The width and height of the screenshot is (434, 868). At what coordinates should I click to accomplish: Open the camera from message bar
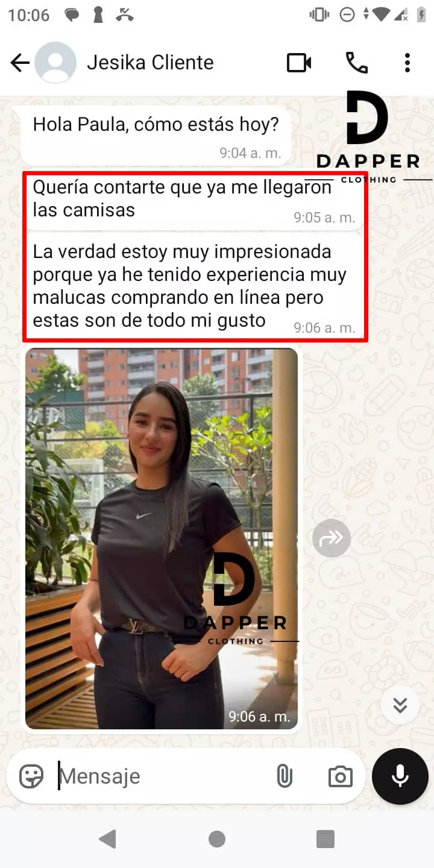pyautogui.click(x=341, y=776)
